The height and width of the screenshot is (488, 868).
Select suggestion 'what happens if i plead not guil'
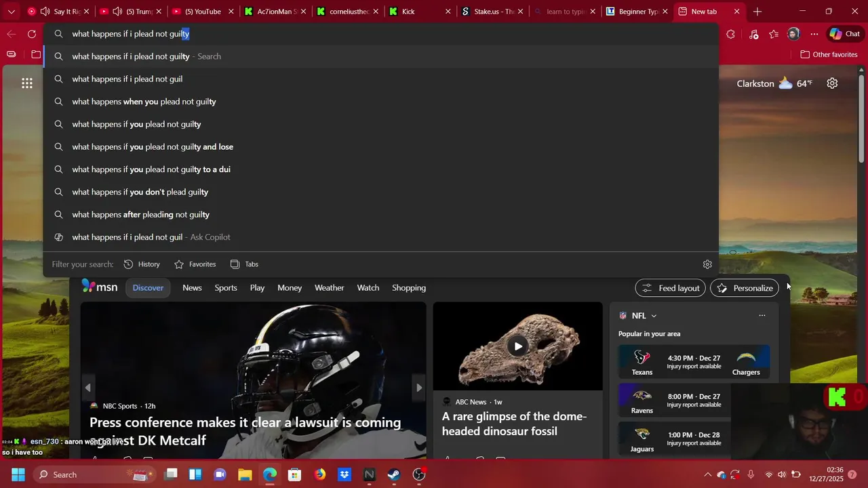pyautogui.click(x=380, y=79)
